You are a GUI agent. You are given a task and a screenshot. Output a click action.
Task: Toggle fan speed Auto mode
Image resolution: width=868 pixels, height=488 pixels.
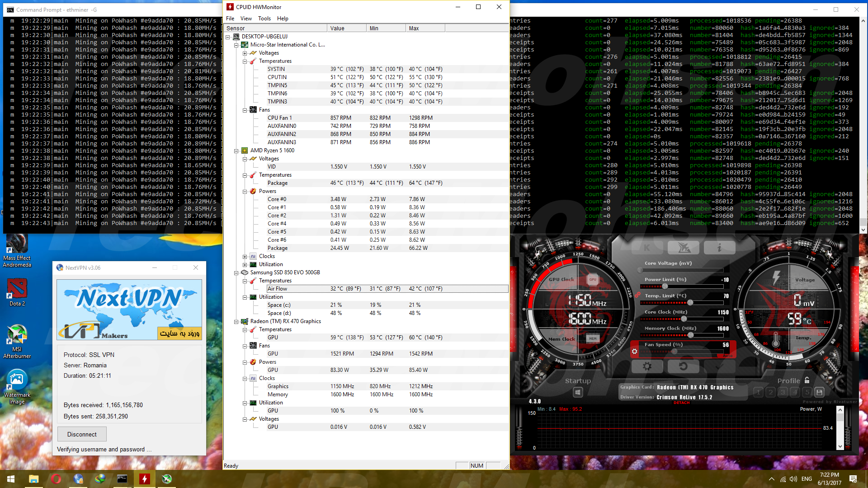coord(727,356)
